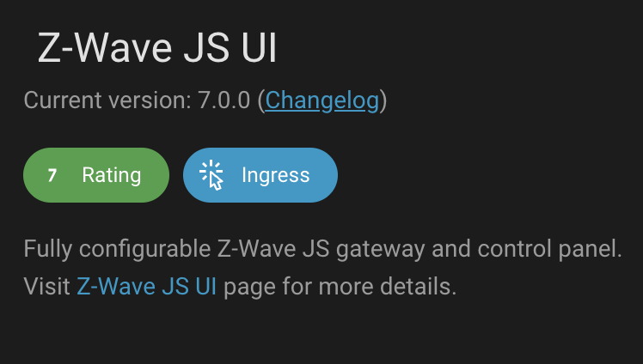Click the word Visit before link

click(x=46, y=286)
